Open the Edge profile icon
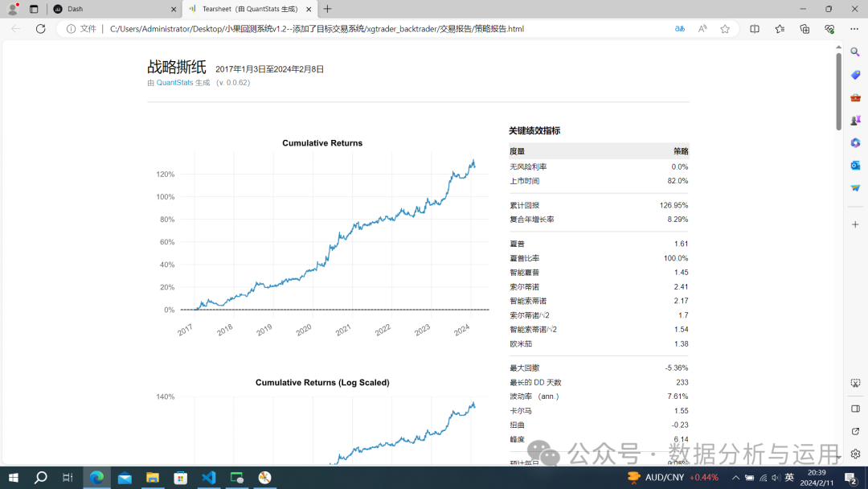Screen dimensions: 868x489 pyautogui.click(x=12, y=9)
